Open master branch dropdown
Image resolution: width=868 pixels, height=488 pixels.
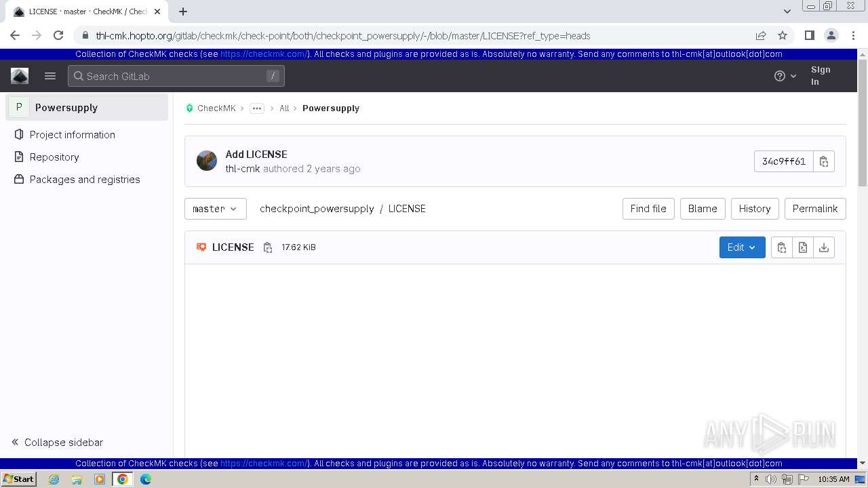click(x=216, y=209)
